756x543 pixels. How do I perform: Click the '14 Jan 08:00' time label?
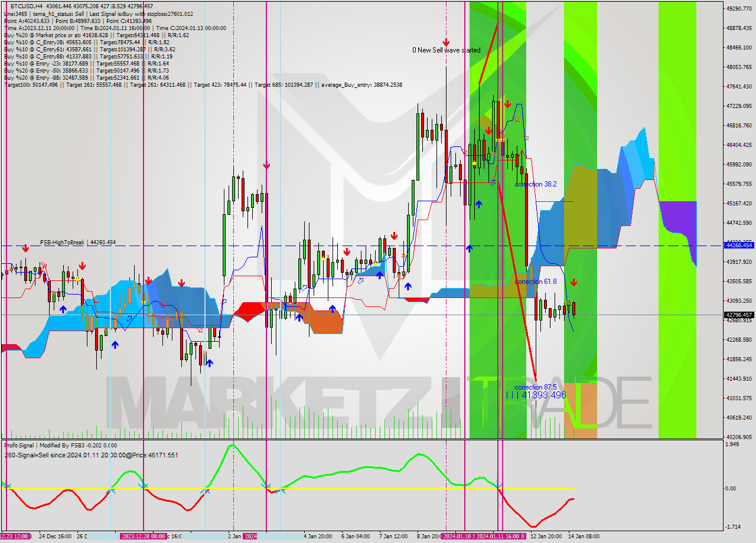[x=584, y=536]
